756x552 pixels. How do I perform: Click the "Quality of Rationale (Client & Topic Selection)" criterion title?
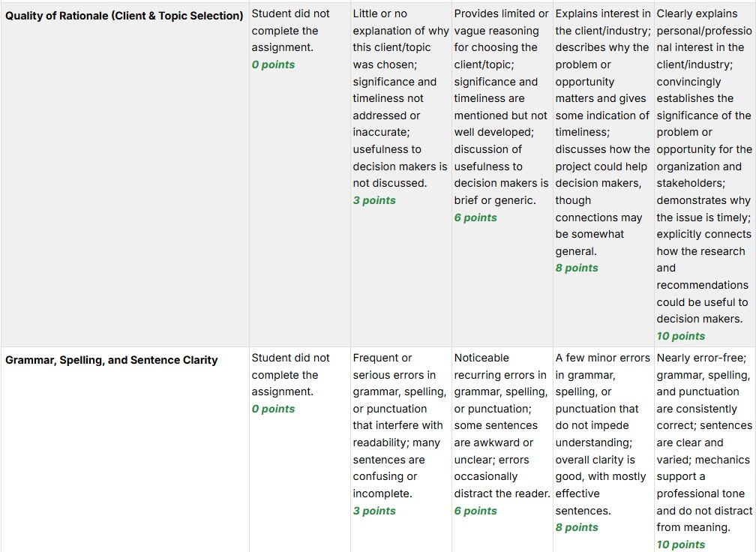[124, 16]
